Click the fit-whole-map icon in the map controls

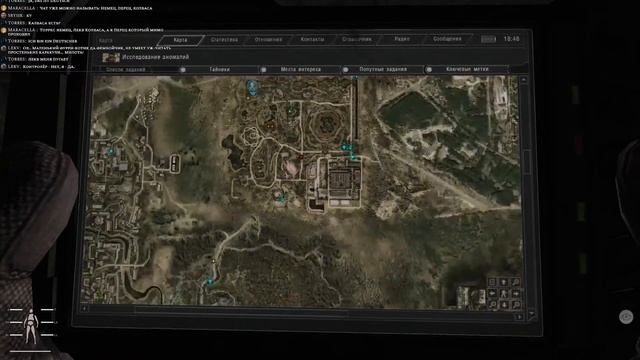tap(492, 282)
